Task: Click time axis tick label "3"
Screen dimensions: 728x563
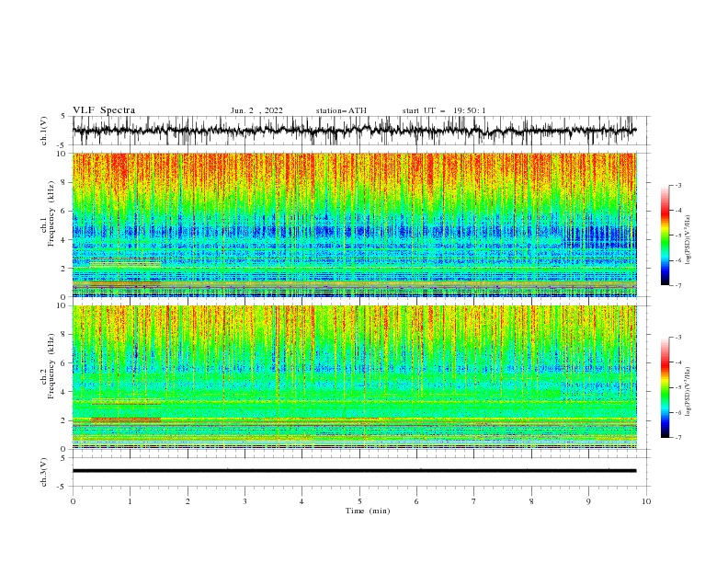Action: [245, 501]
